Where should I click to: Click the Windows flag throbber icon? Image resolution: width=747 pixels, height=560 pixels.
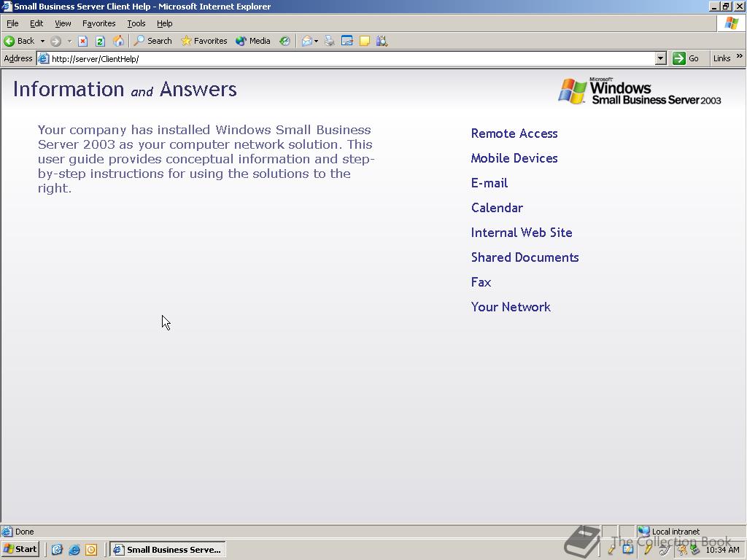click(x=731, y=23)
